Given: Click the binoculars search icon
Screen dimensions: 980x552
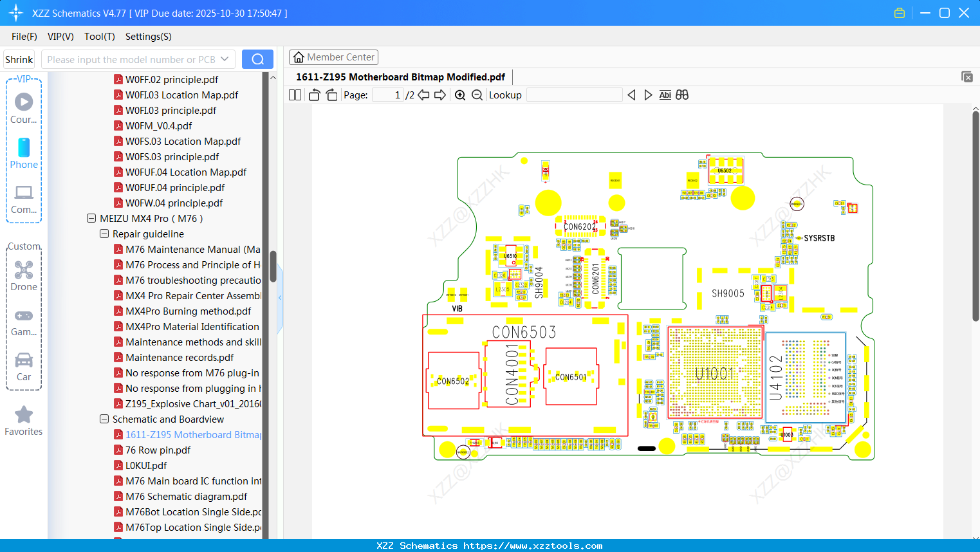Looking at the screenshot, I should pyautogui.click(x=682, y=94).
